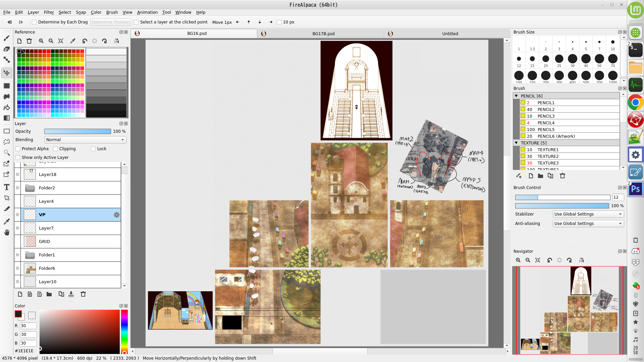Delete the reference image with trash icon
644x362 pixels.
[x=29, y=41]
